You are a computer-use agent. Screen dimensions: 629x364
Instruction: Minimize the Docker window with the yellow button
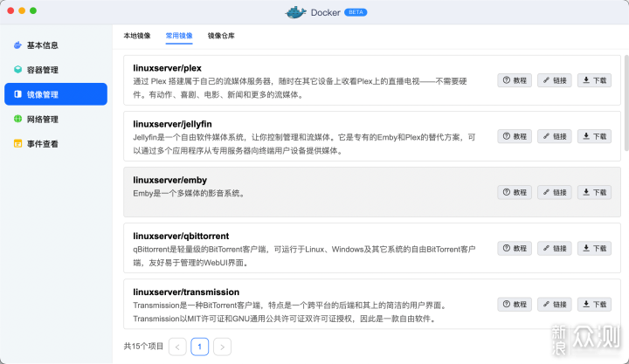[x=22, y=10]
